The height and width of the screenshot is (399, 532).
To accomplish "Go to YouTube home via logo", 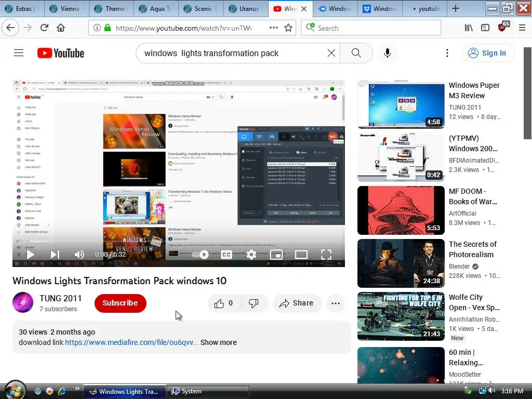I will click(x=61, y=54).
